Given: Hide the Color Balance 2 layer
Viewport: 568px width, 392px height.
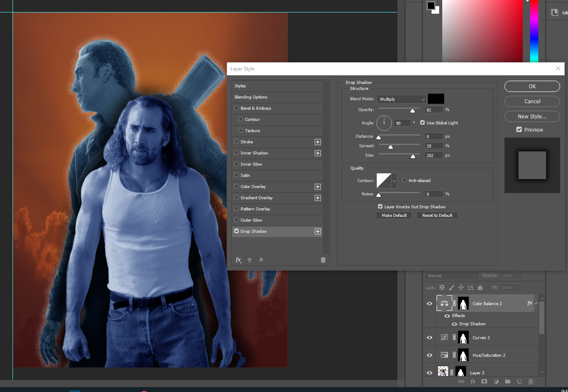Looking at the screenshot, I should coord(429,303).
